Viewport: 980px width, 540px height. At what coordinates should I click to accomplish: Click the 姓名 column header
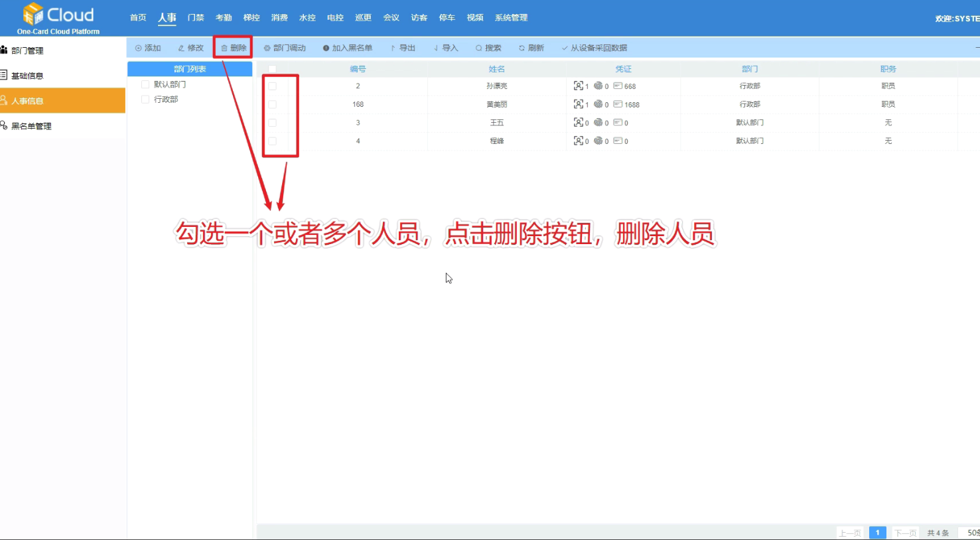pos(497,69)
